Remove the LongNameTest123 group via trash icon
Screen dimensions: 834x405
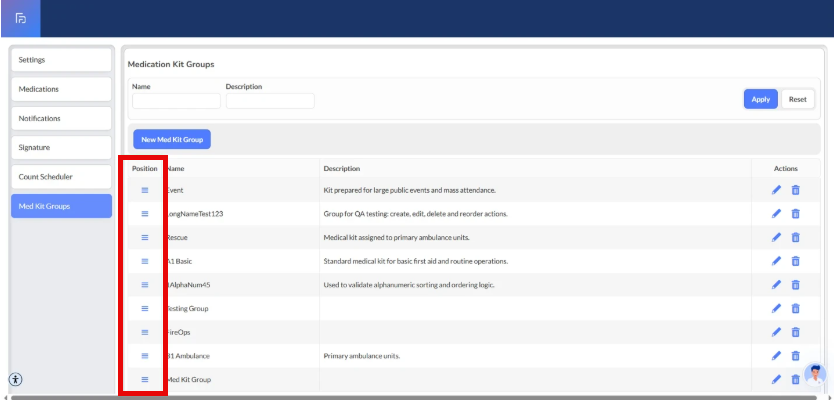click(796, 213)
